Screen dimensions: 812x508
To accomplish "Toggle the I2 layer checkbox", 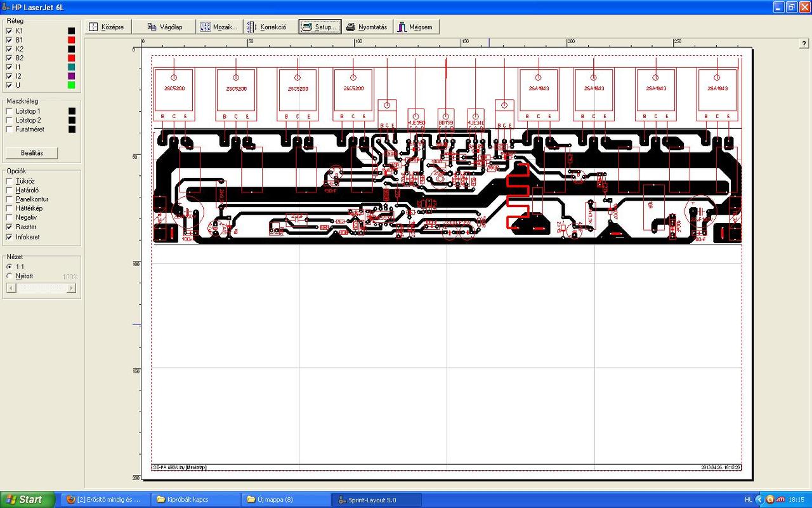I will (9, 76).
